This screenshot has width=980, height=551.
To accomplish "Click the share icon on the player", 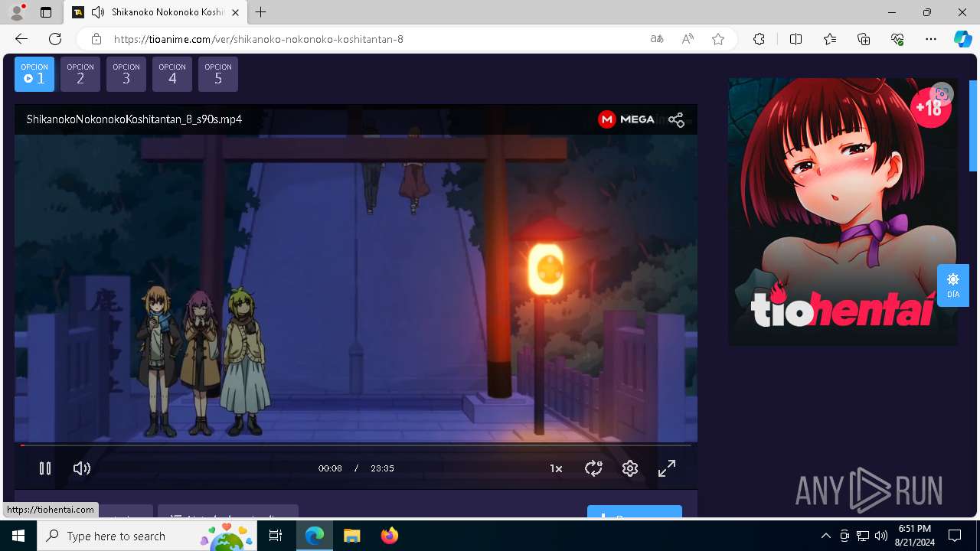I will (676, 119).
